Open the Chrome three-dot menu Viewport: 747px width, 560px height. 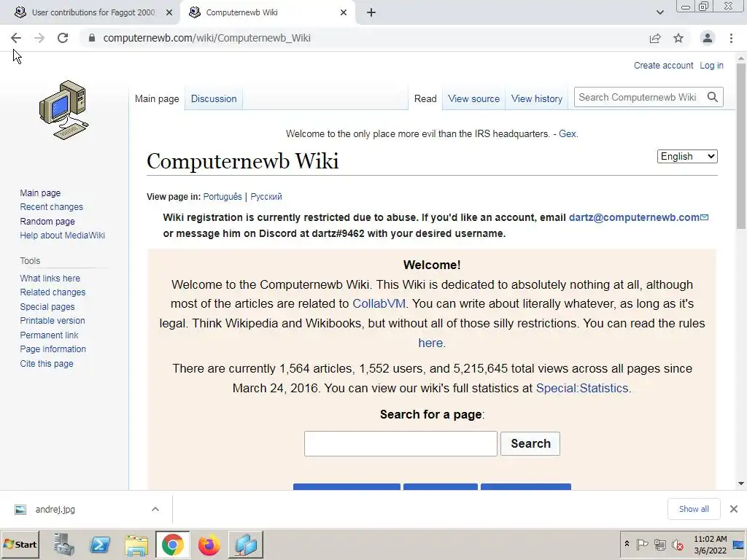pyautogui.click(x=731, y=38)
